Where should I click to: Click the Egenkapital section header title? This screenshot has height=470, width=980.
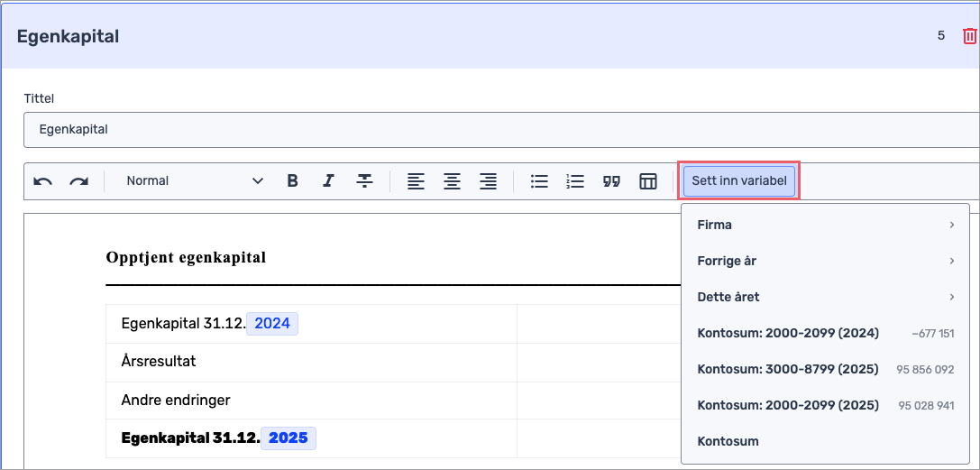click(69, 36)
